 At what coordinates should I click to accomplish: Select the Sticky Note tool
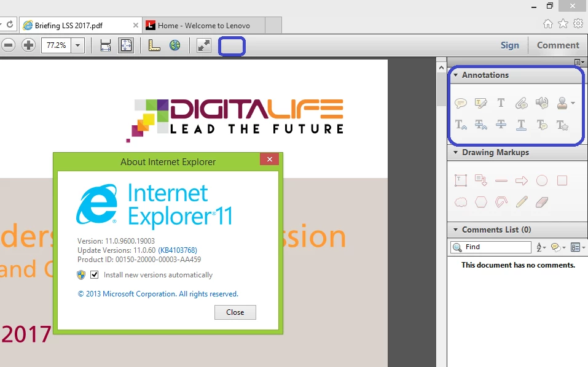tap(460, 102)
